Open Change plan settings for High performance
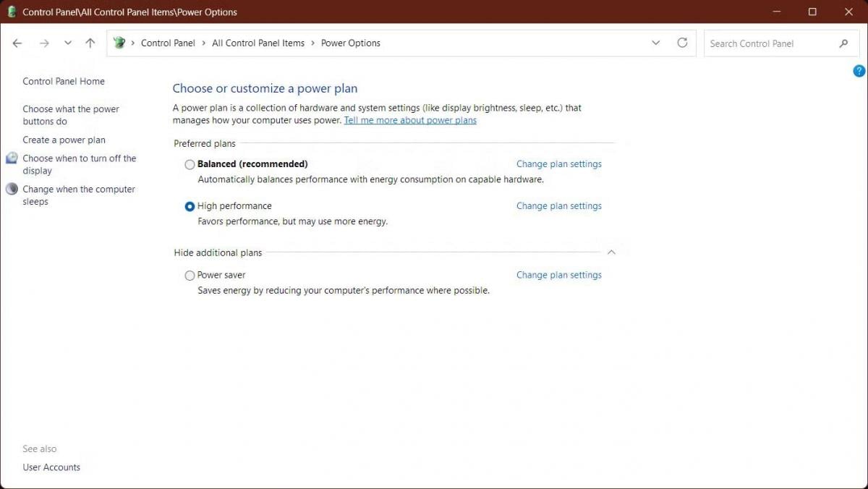This screenshot has height=489, width=868. [558, 206]
